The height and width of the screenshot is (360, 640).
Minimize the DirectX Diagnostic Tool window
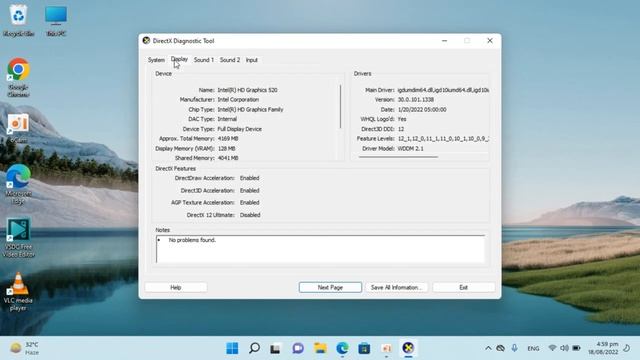(x=444, y=40)
